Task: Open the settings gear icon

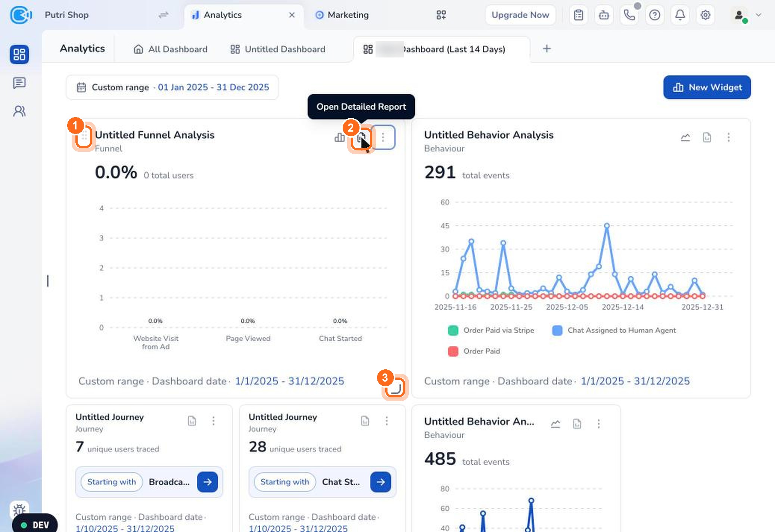Action: click(705, 15)
